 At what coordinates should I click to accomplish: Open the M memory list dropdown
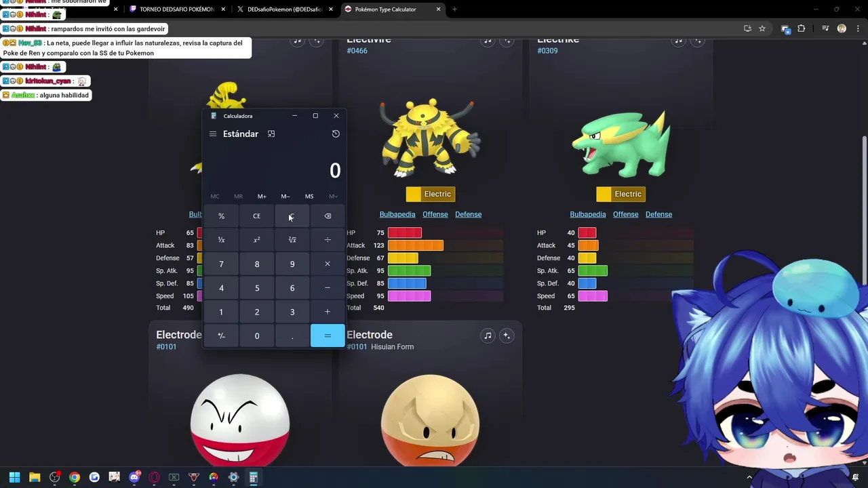(333, 197)
